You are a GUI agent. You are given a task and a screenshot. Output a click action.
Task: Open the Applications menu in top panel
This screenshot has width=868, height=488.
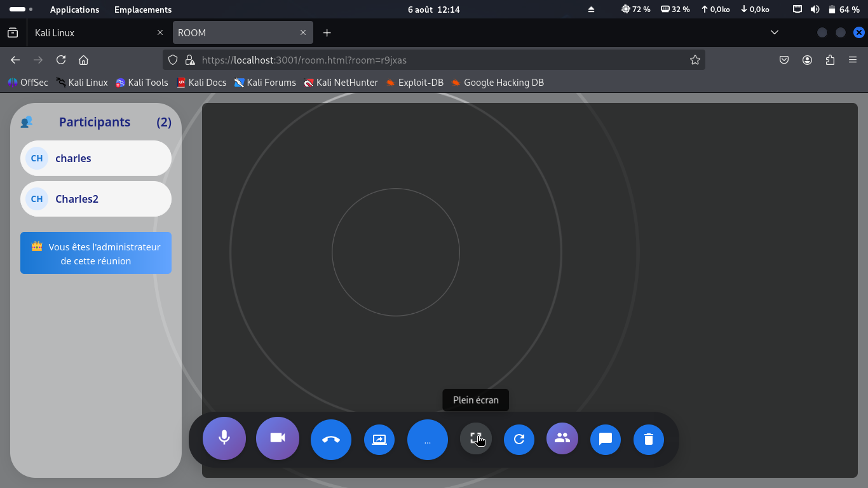tap(74, 10)
